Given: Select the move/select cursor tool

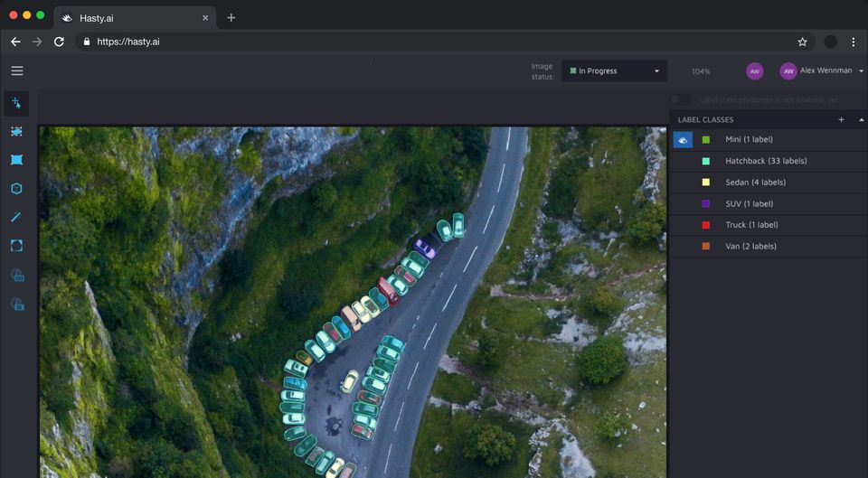Looking at the screenshot, I should [x=16, y=103].
